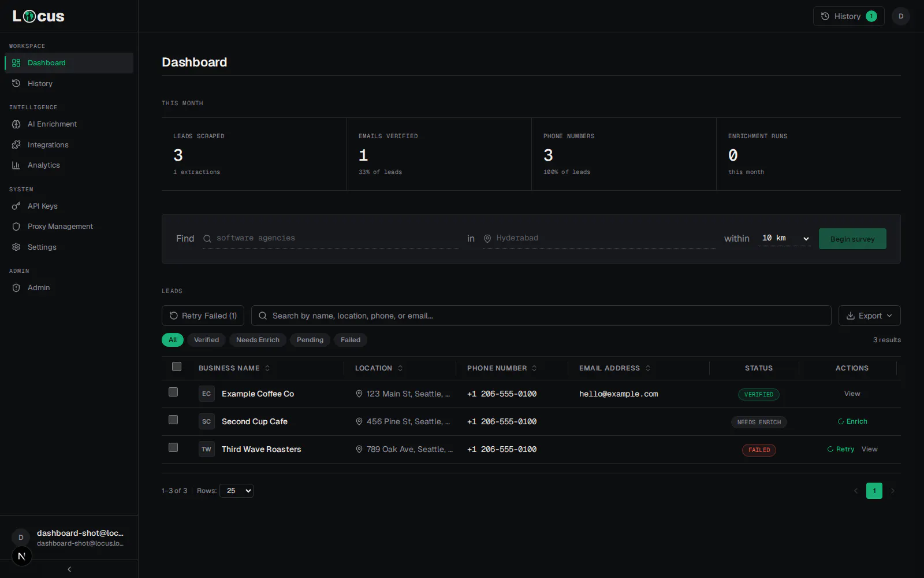Click the Phone Numbers stat card
The image size is (924, 578).
[x=624, y=154]
